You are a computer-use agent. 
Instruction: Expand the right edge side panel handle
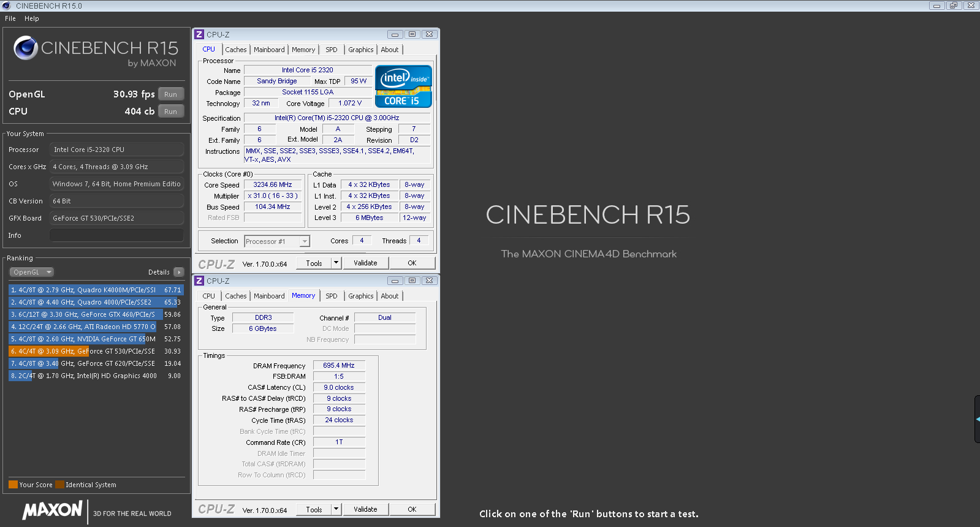[x=977, y=419]
